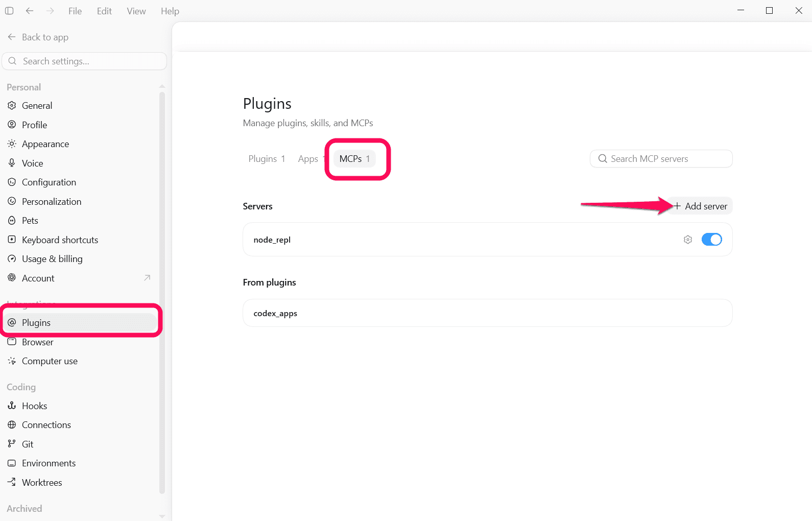This screenshot has width=812, height=521.
Task: Focus the Search settings field
Action: [84, 61]
